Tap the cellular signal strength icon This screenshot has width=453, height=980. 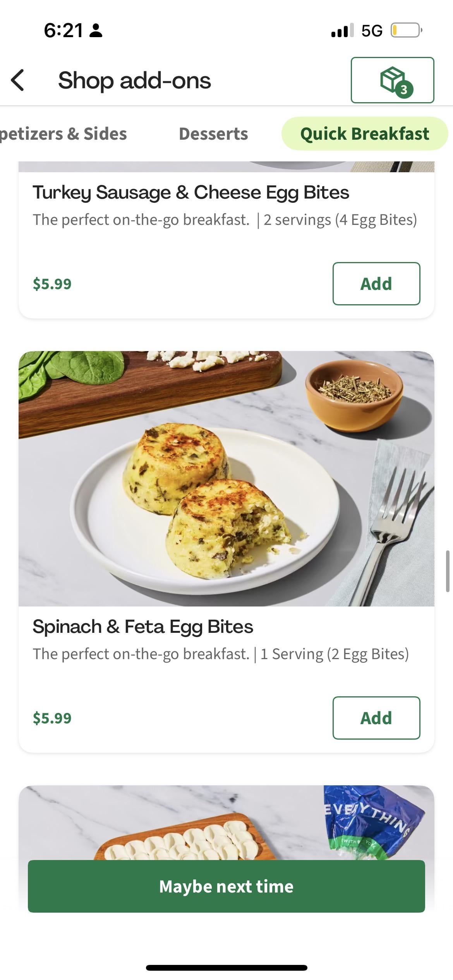(342, 30)
